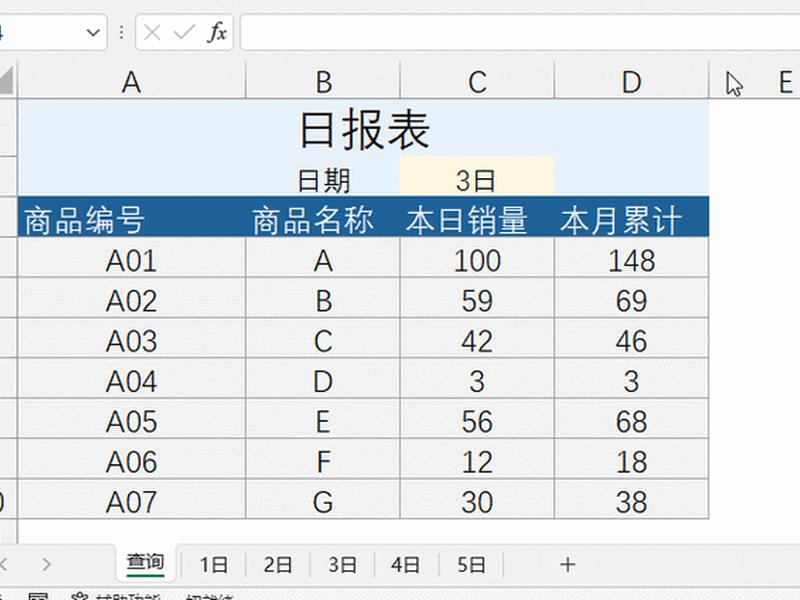
Task: Select column E header
Action: pyautogui.click(x=786, y=82)
